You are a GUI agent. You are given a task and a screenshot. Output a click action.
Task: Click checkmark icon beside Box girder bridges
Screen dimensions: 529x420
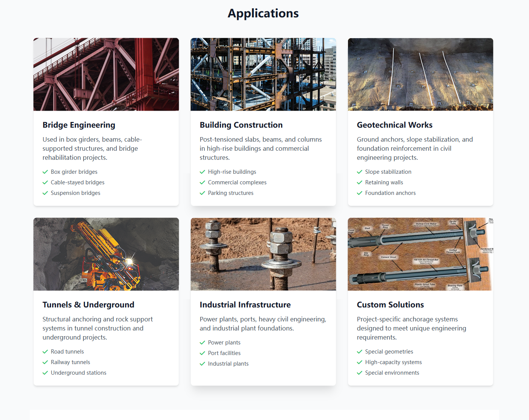coord(45,172)
